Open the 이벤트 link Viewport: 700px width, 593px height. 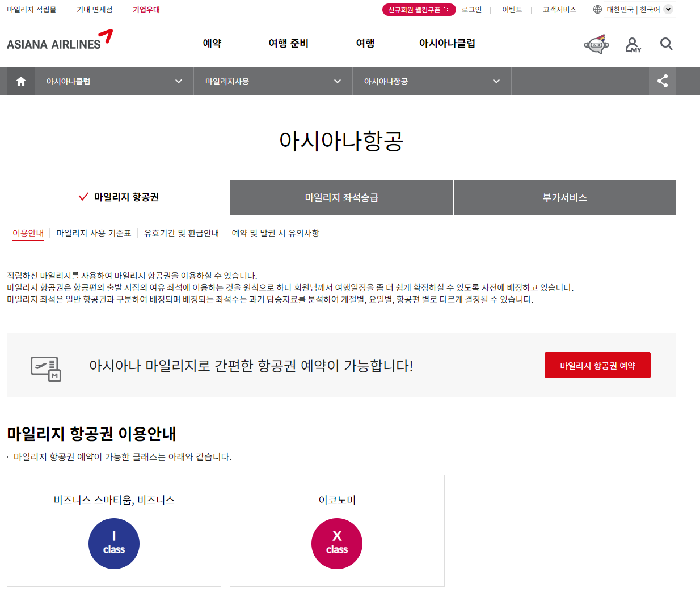tap(512, 10)
